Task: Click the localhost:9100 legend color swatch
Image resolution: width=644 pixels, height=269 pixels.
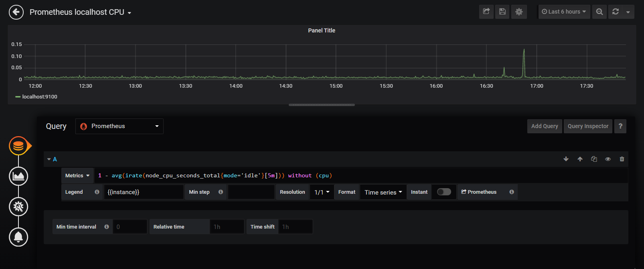Action: pyautogui.click(x=18, y=96)
